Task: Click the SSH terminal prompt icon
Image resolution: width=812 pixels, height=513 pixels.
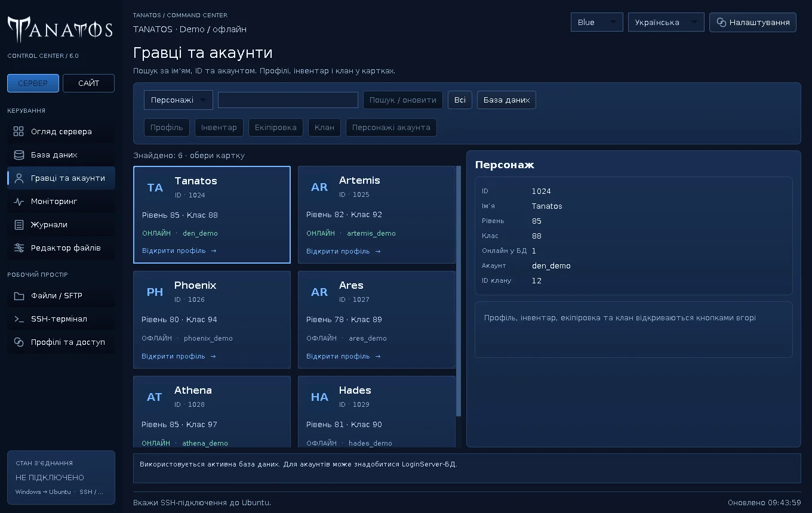Action: tap(19, 319)
